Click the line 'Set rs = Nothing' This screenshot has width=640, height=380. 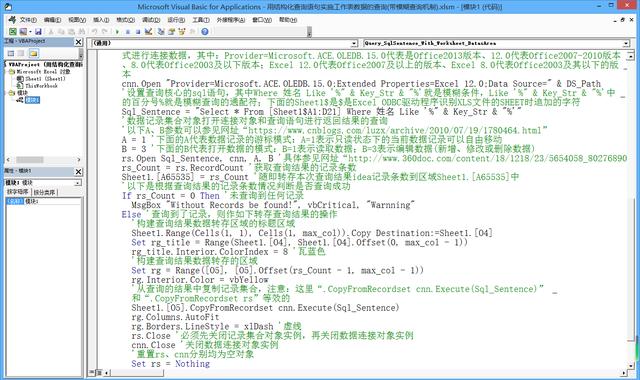[x=170, y=363]
